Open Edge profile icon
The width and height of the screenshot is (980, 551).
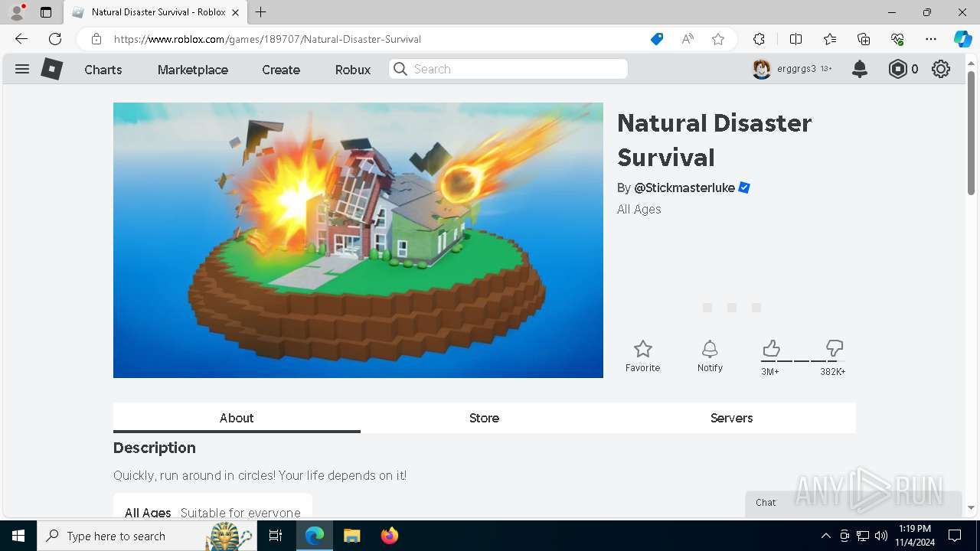tap(17, 12)
